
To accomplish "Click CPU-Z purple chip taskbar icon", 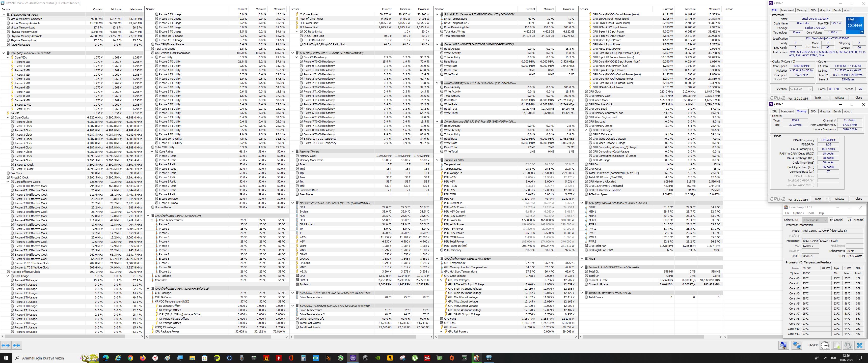I will point(353,358).
